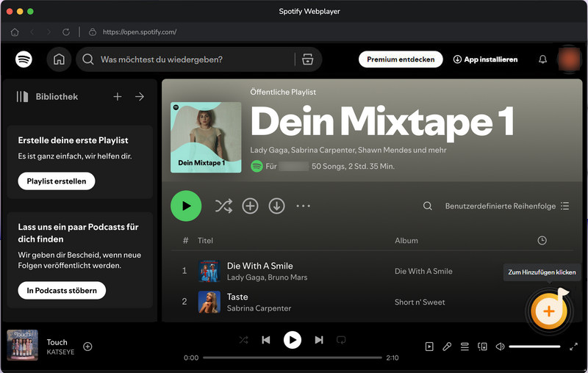Click the Die With A Smile cover thumbnail
This screenshot has width=588, height=373.
(x=209, y=271)
